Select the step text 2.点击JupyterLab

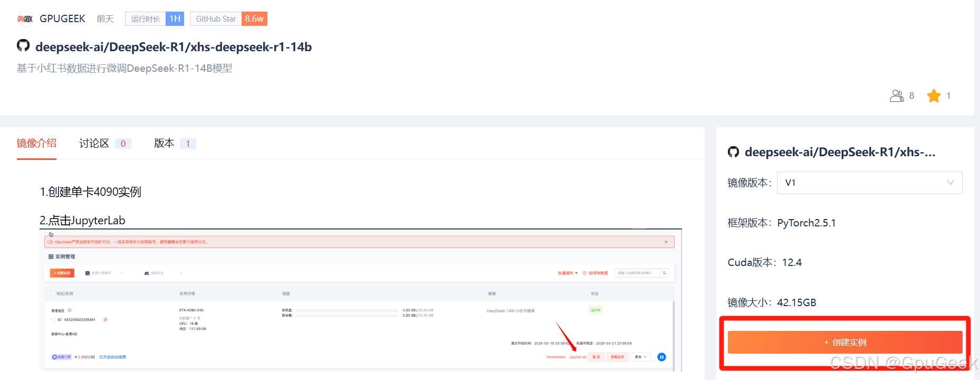tap(82, 220)
